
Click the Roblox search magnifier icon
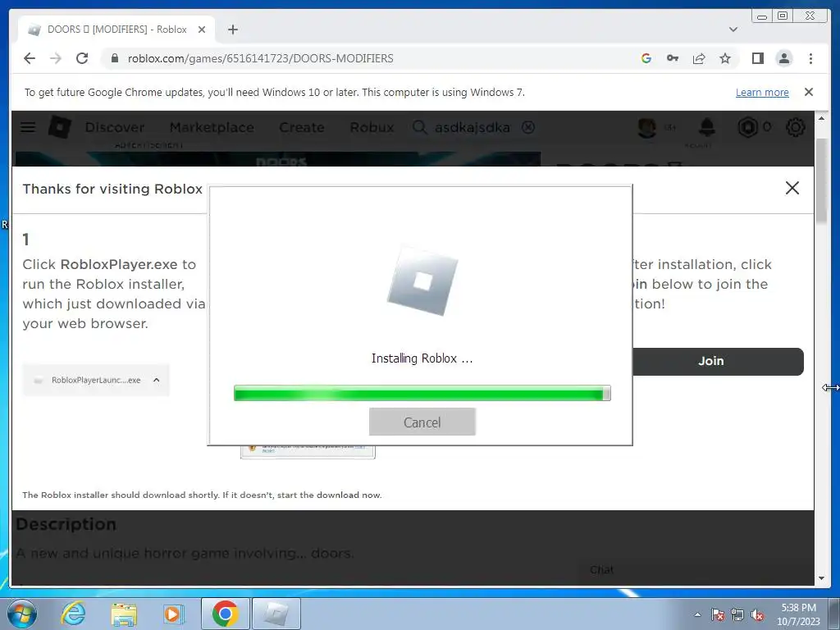click(x=419, y=127)
